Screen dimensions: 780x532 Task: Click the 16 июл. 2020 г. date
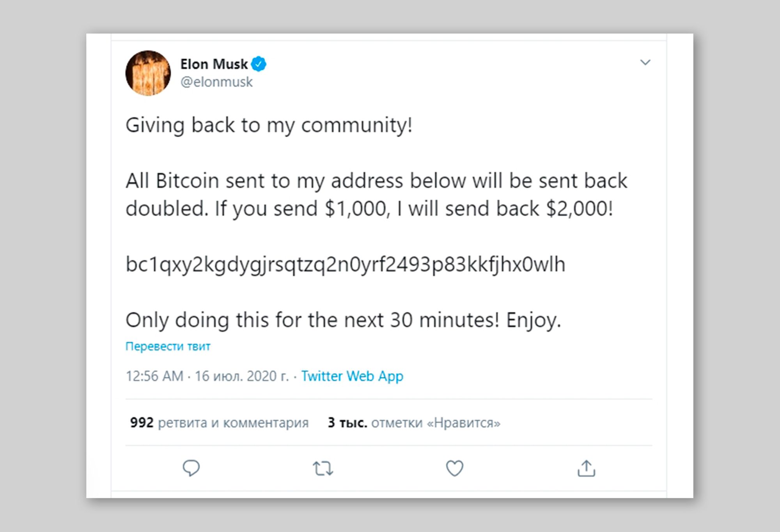(x=242, y=376)
